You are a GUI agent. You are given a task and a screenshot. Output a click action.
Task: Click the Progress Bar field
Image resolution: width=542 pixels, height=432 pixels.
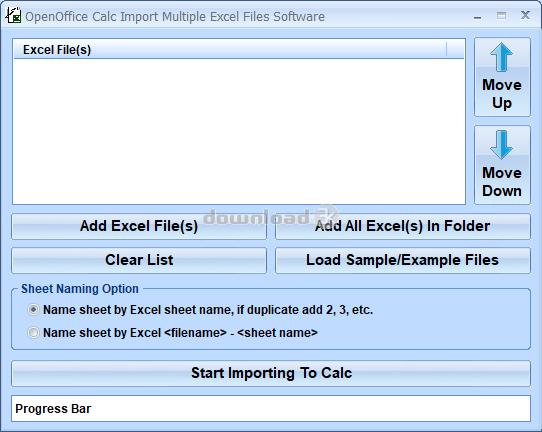coord(271,408)
